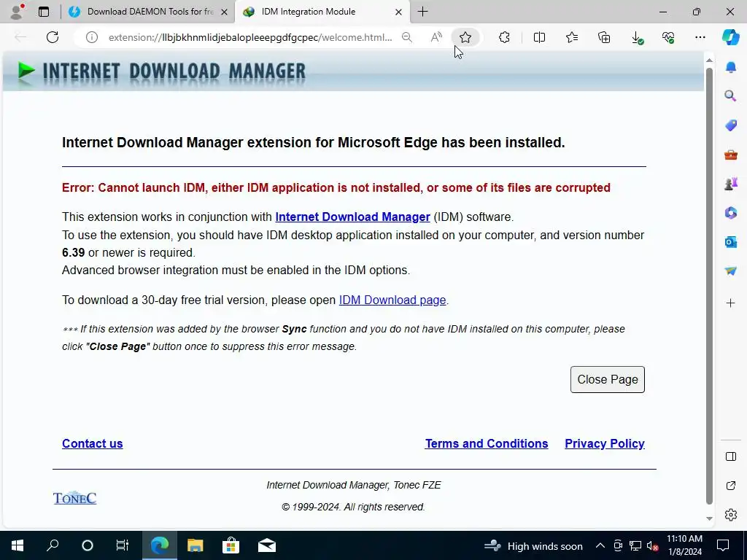This screenshot has height=560, width=747.
Task: Open Mail app from taskbar
Action: click(x=267, y=545)
